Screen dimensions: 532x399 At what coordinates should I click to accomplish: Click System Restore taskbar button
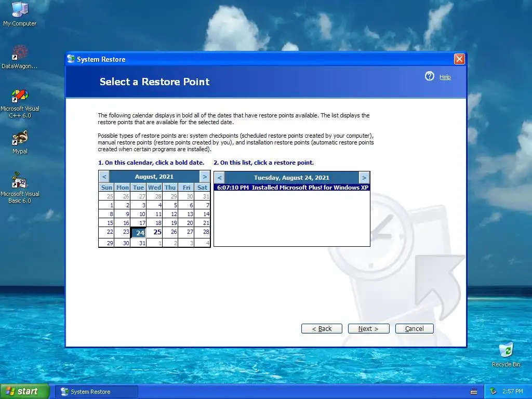[97, 392]
